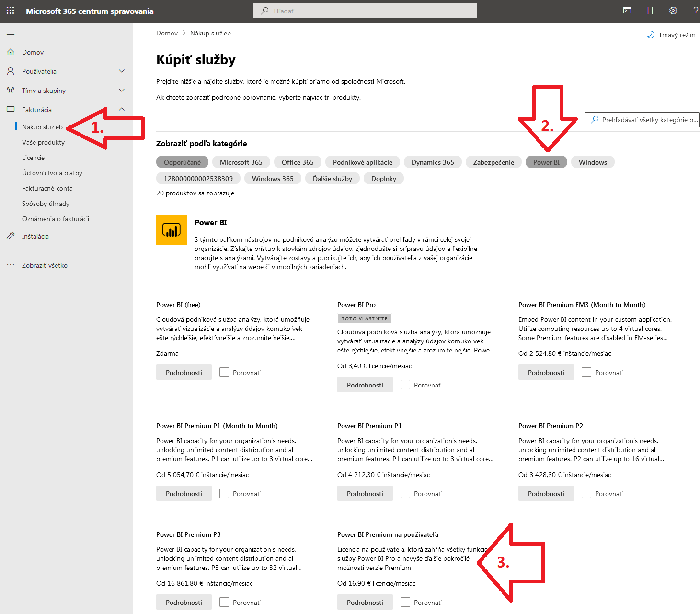Tick Porovnať for Power BI Premium P3

[224, 602]
